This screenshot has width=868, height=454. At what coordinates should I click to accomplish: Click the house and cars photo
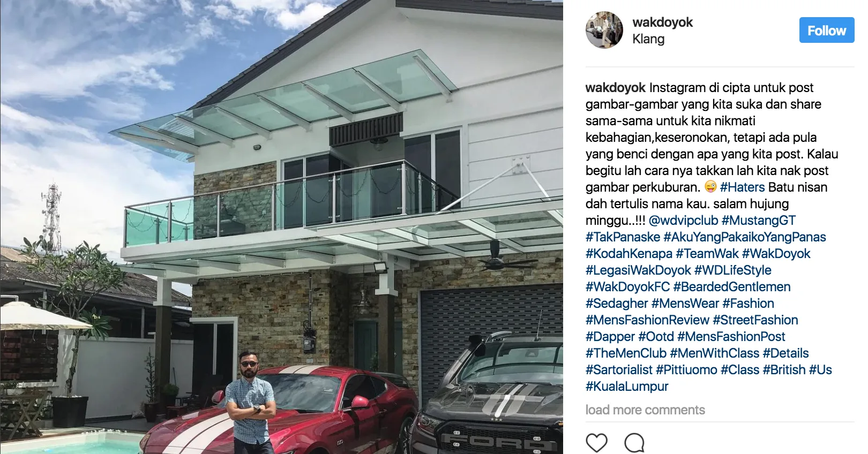point(281,227)
